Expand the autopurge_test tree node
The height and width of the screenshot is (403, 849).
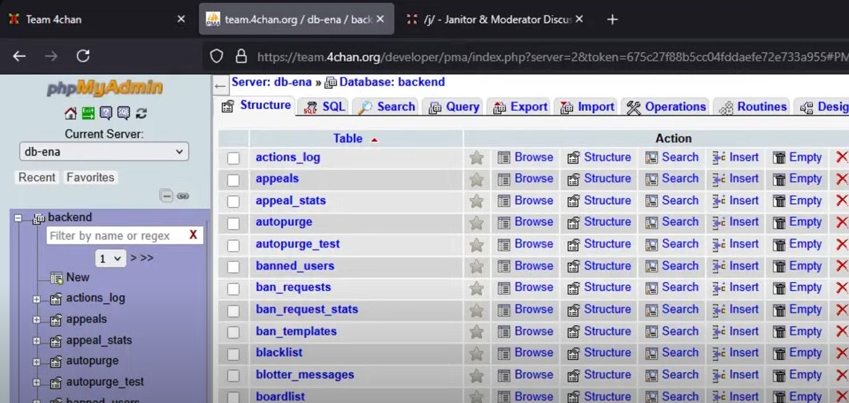[36, 382]
